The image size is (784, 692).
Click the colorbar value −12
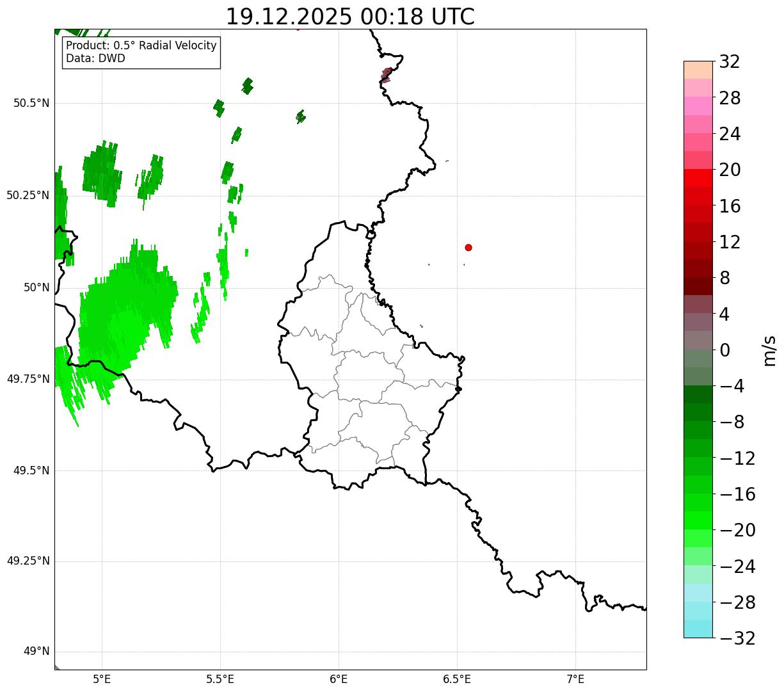pos(737,458)
